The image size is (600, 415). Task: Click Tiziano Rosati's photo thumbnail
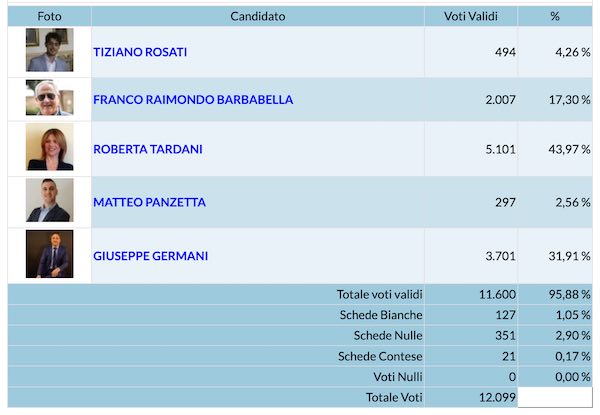tap(49, 50)
